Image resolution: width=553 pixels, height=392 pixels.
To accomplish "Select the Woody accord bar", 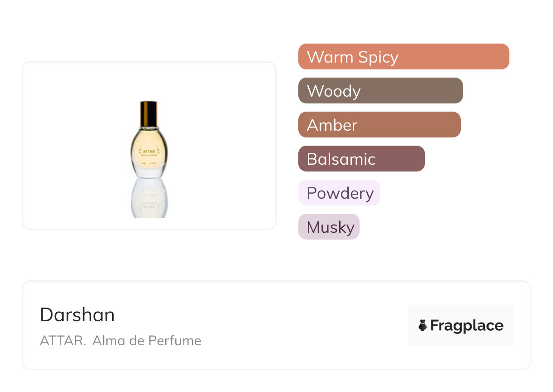I will coord(380,91).
